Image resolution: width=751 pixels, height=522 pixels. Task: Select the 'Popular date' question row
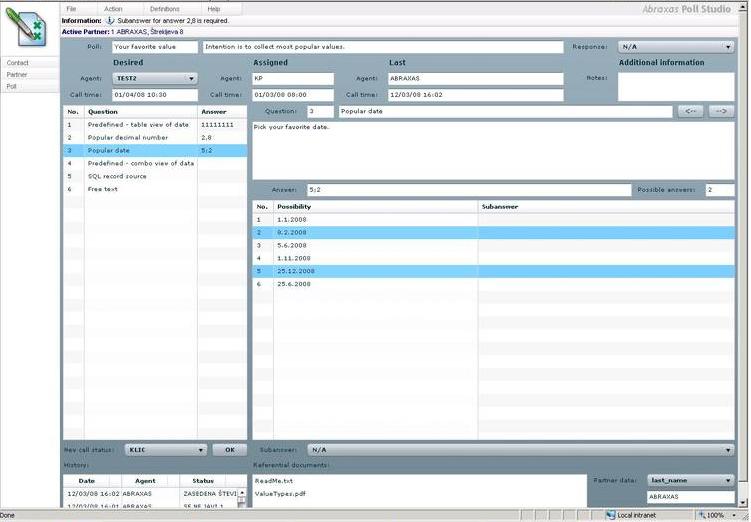155,150
